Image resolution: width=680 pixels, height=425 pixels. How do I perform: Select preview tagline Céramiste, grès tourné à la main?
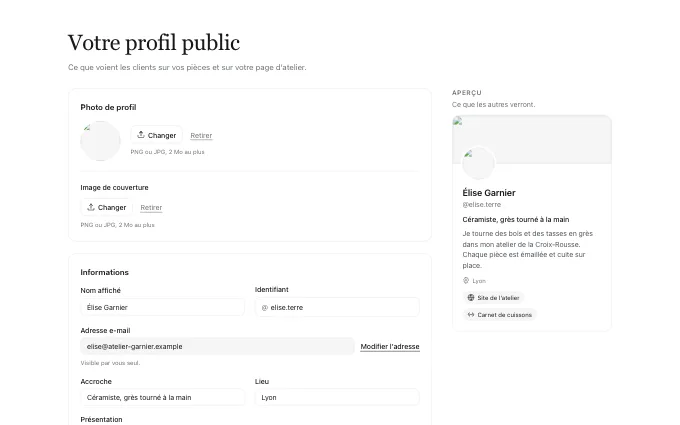pyautogui.click(x=516, y=219)
